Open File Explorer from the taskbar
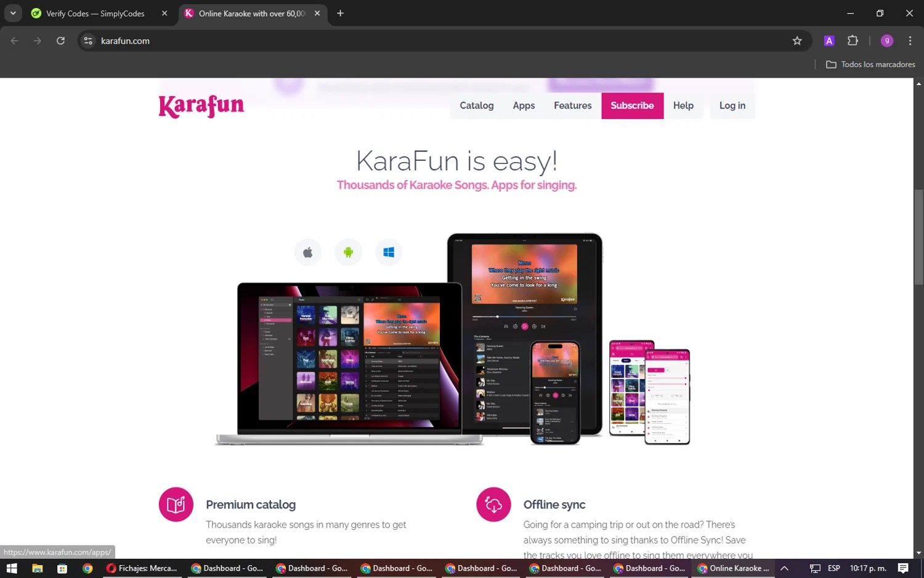This screenshot has height=578, width=924. 37,568
